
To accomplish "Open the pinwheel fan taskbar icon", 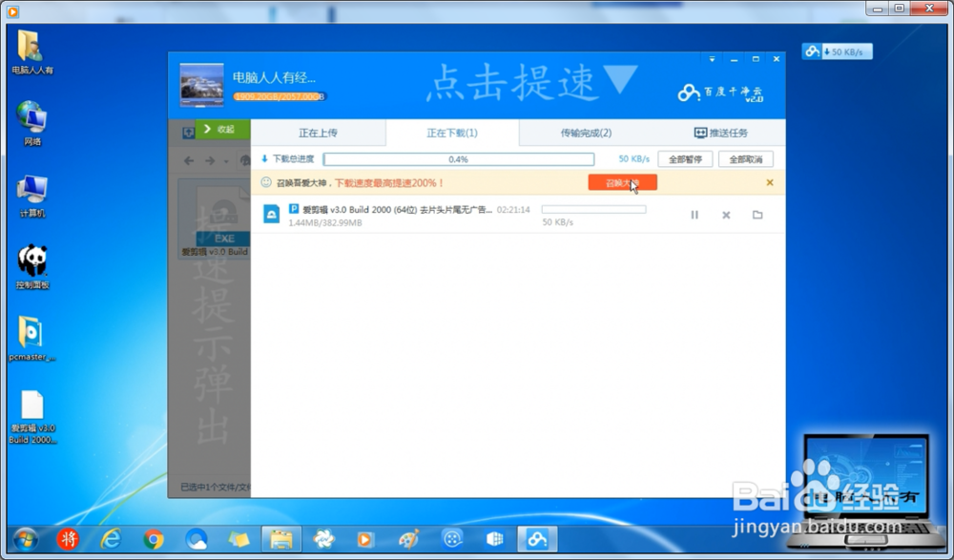I will tap(323, 539).
